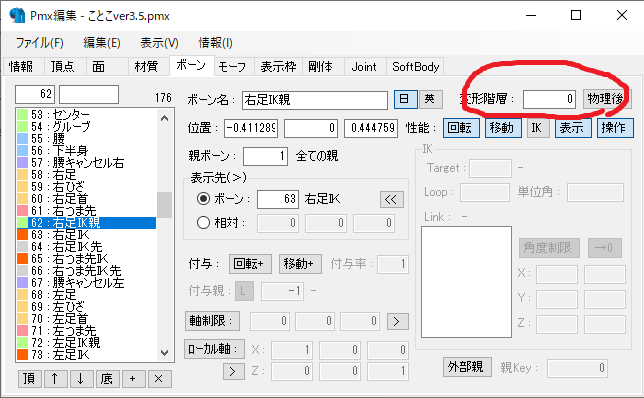
Task: Click the bone index field showing 62
Action: 34,94
